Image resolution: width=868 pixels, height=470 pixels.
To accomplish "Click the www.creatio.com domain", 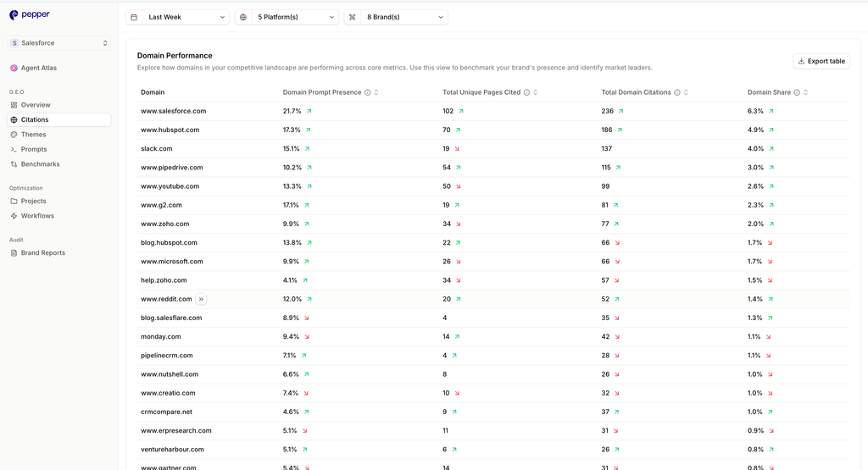I will [x=168, y=393].
